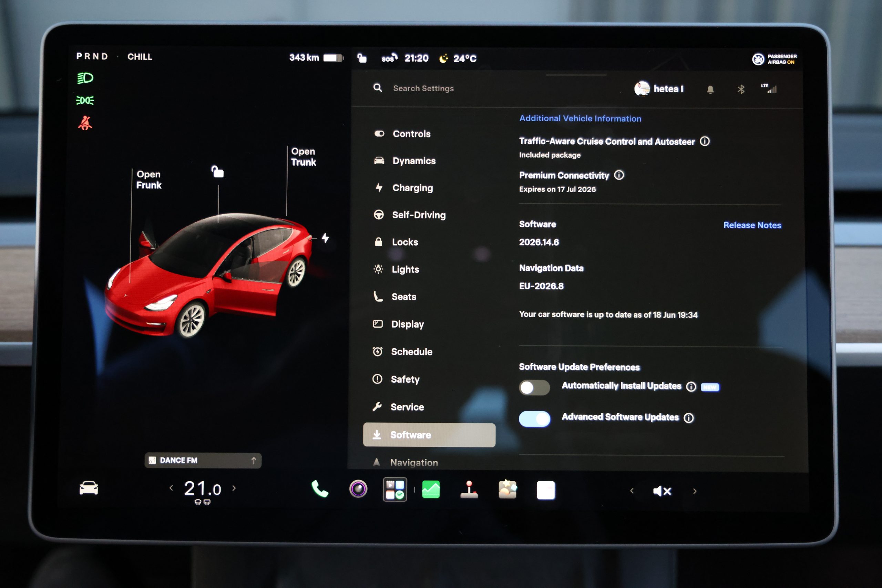Enable Automatically Install Updates toggle
Screen dimensions: 882x588
(534, 388)
